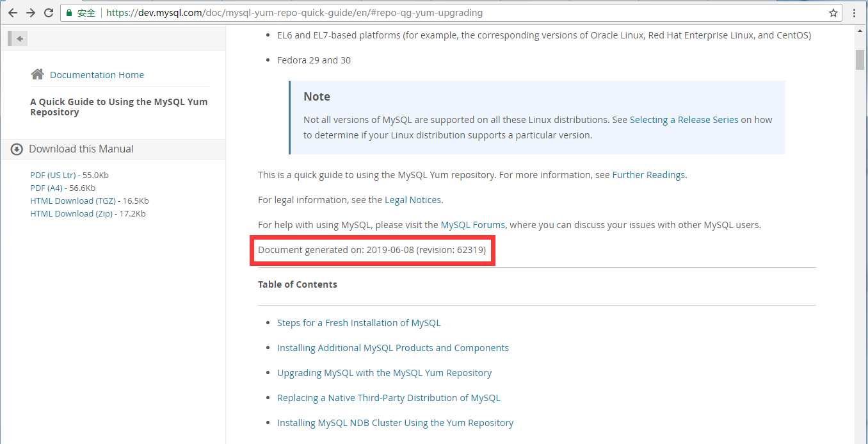Open the browser three-dot menu
This screenshot has height=444, width=868.
coord(855,13)
